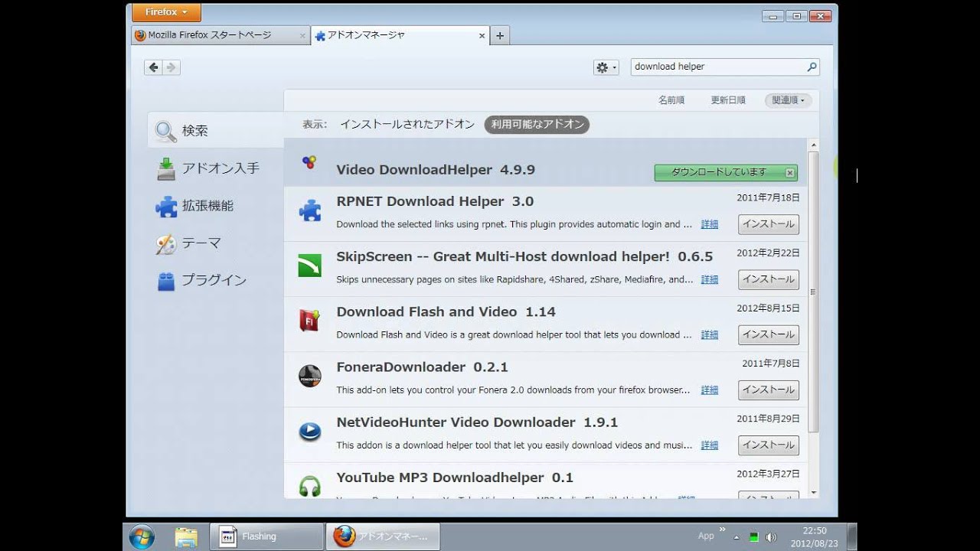The image size is (980, 551).
Task: Open a new tab with plus button
Action: [x=500, y=35]
